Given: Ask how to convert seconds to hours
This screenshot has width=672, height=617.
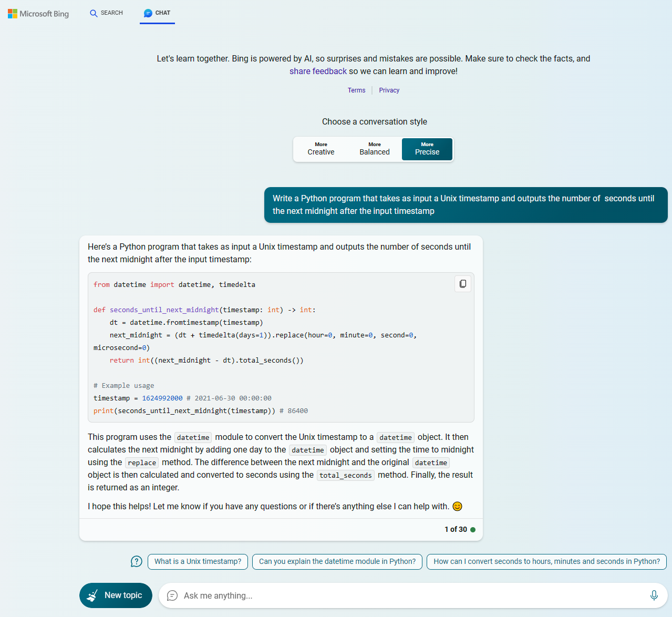Looking at the screenshot, I should pos(546,562).
